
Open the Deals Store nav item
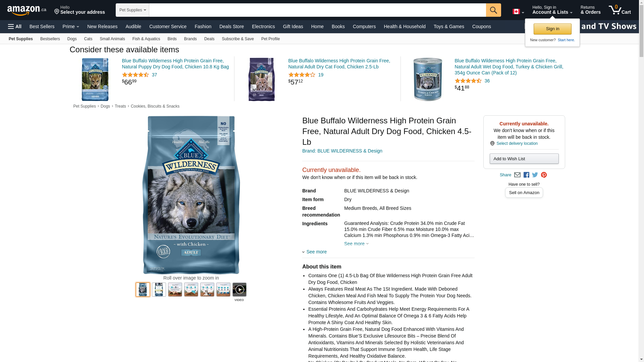pyautogui.click(x=231, y=26)
